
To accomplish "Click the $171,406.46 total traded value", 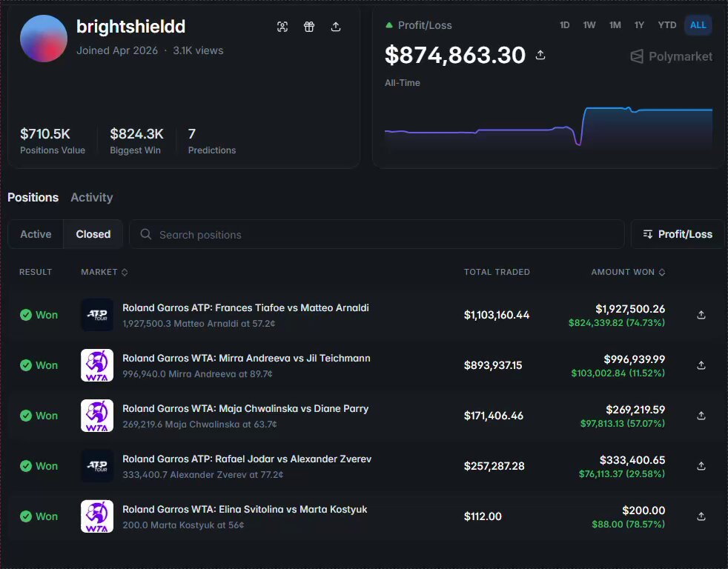I will click(x=494, y=416).
